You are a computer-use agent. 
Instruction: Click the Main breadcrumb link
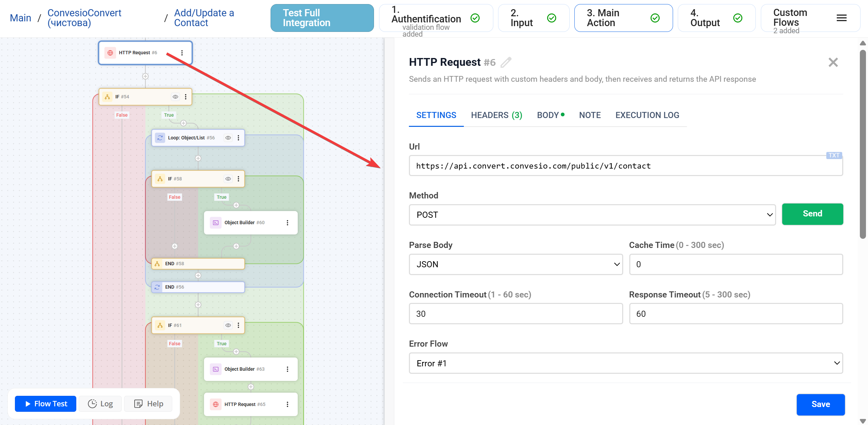click(20, 18)
